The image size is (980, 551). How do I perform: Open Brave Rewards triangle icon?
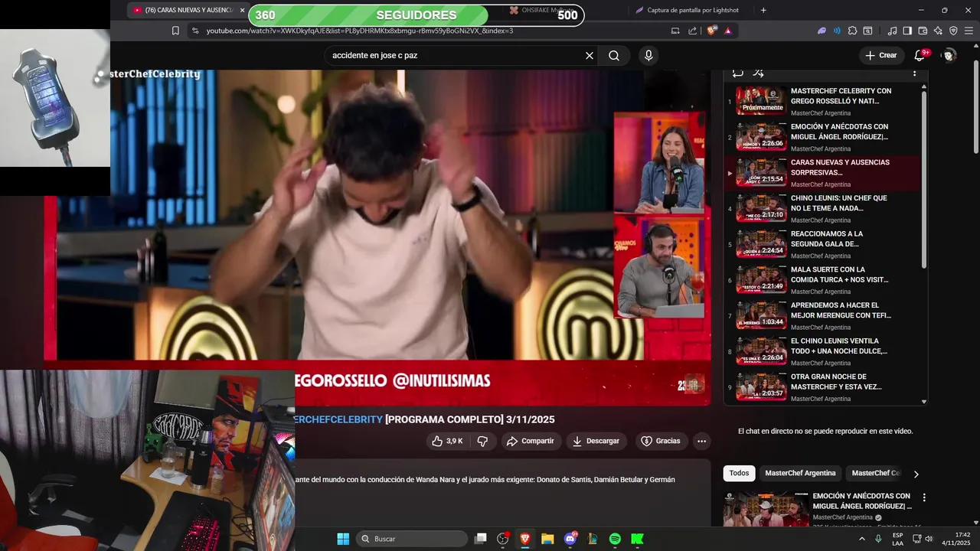click(x=727, y=31)
